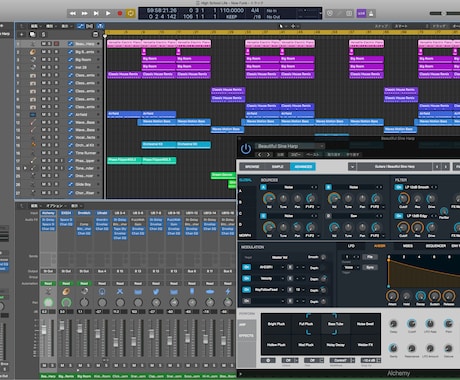Open the Velocity modulation source dropdown
460x380 pixels.
point(269,278)
